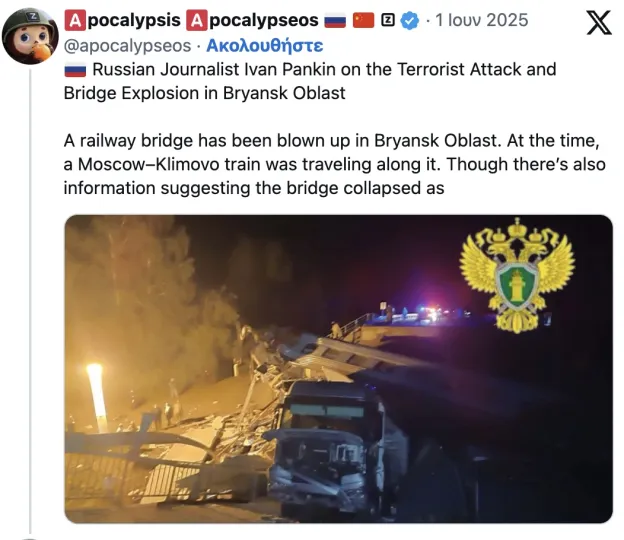This screenshot has width=624, height=540.
Task: Click the paragraph about the Moscow–Klimovo train
Action: (x=334, y=164)
